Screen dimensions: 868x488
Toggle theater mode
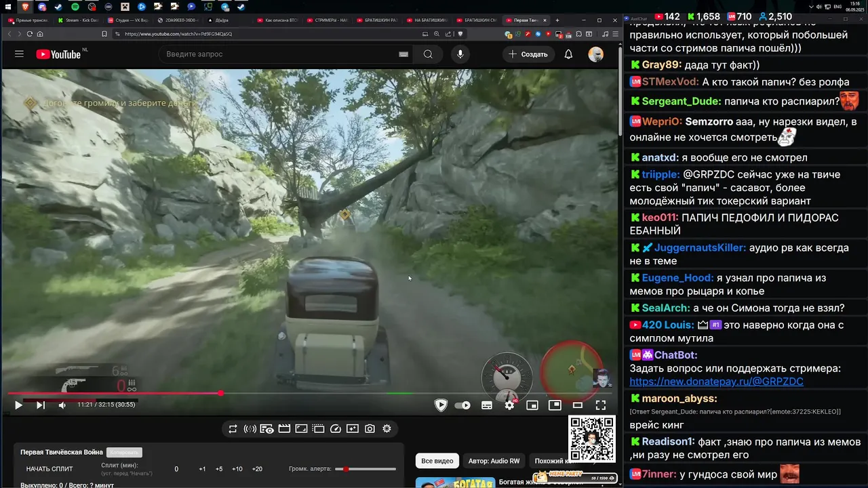click(578, 405)
